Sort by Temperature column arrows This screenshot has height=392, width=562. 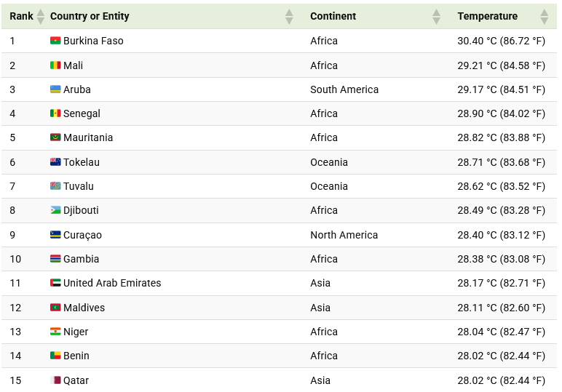click(x=545, y=16)
